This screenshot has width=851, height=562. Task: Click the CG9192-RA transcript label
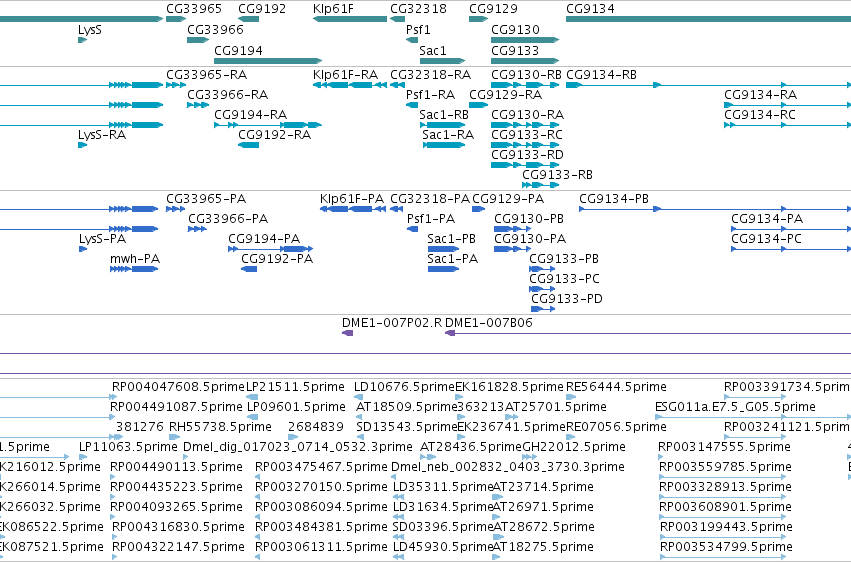[275, 135]
